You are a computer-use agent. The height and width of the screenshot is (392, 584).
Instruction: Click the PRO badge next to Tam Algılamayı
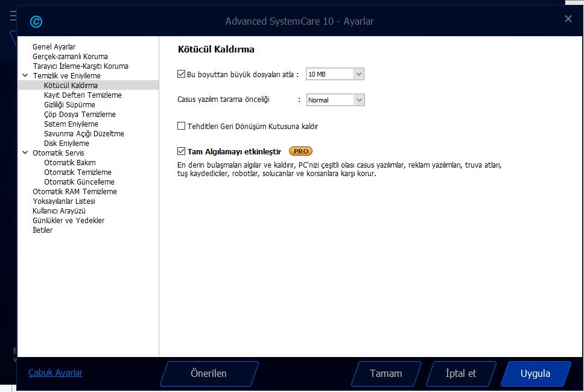click(300, 151)
